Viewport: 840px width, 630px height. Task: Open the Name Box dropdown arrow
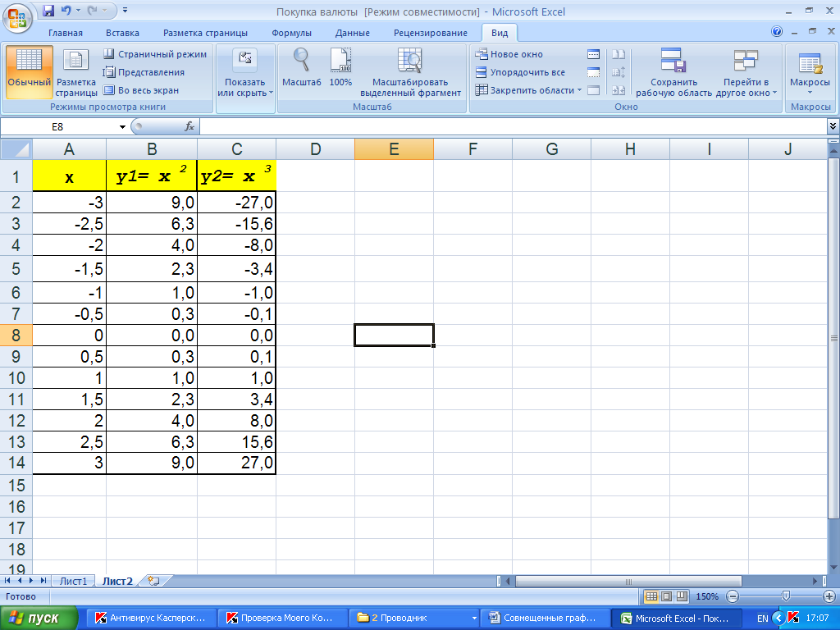click(122, 127)
